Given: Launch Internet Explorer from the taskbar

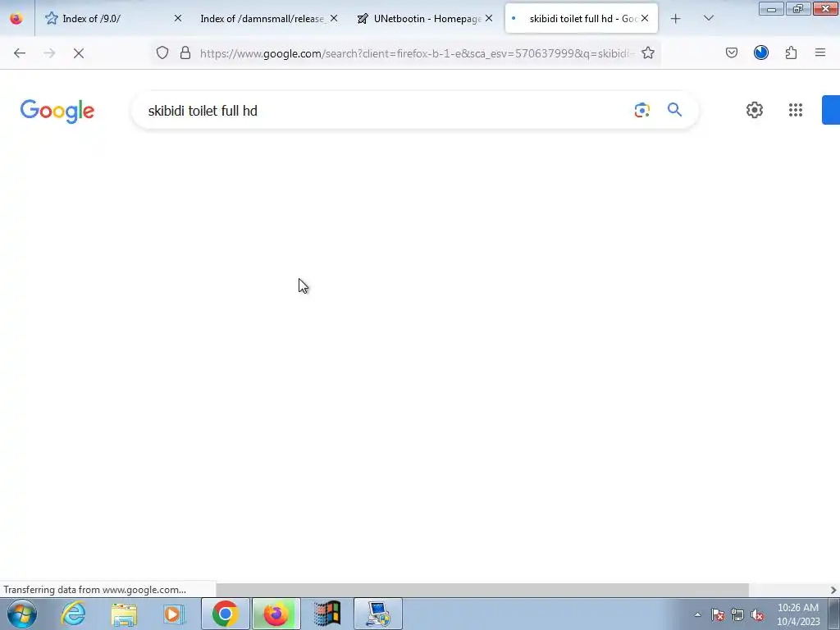Looking at the screenshot, I should (73, 614).
